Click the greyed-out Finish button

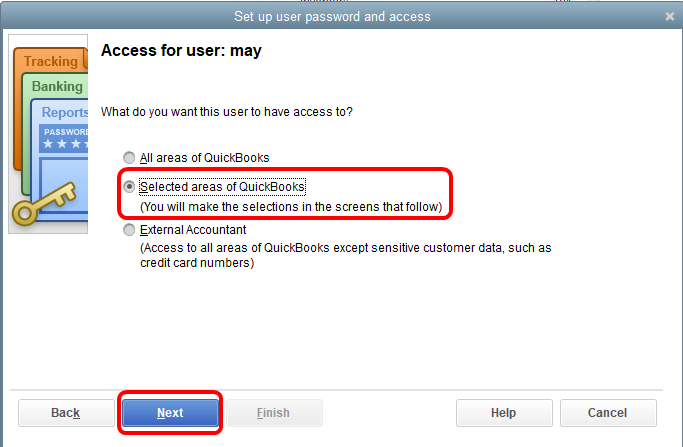click(273, 413)
